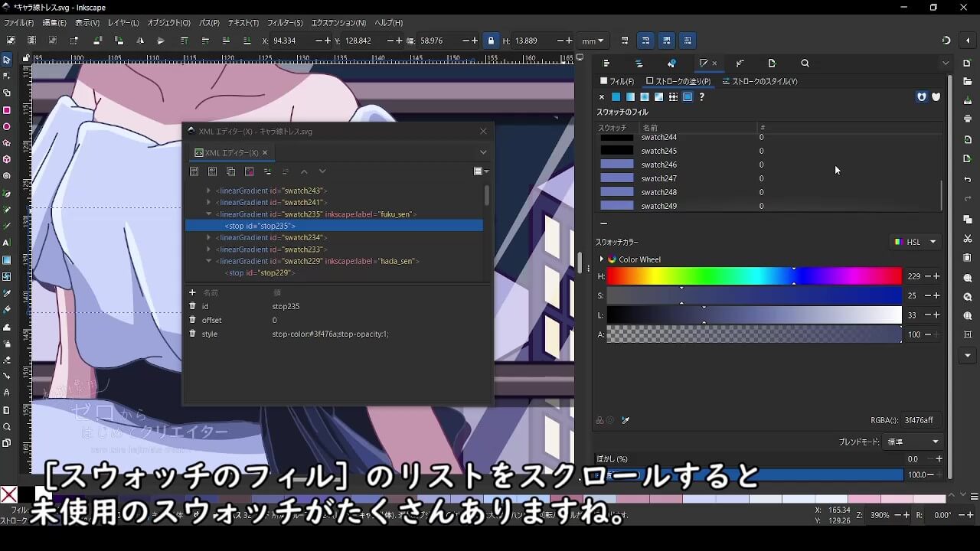Choose pattern paint type
This screenshot has width=980, height=551.
point(673,97)
